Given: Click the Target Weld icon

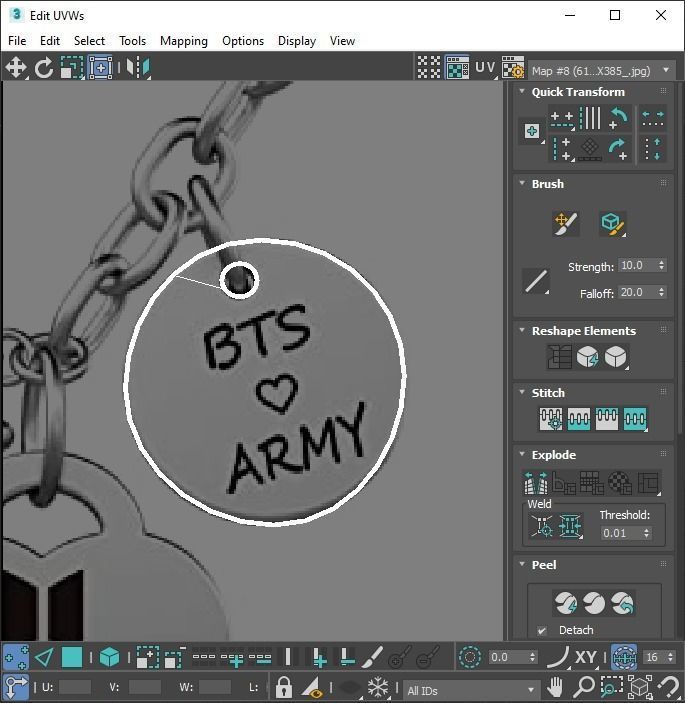Looking at the screenshot, I should coord(542,526).
